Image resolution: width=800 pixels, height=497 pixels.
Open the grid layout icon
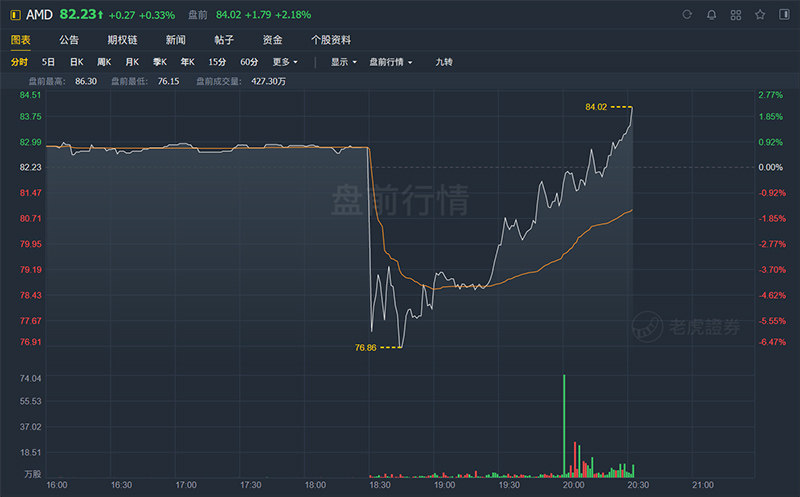[736, 14]
